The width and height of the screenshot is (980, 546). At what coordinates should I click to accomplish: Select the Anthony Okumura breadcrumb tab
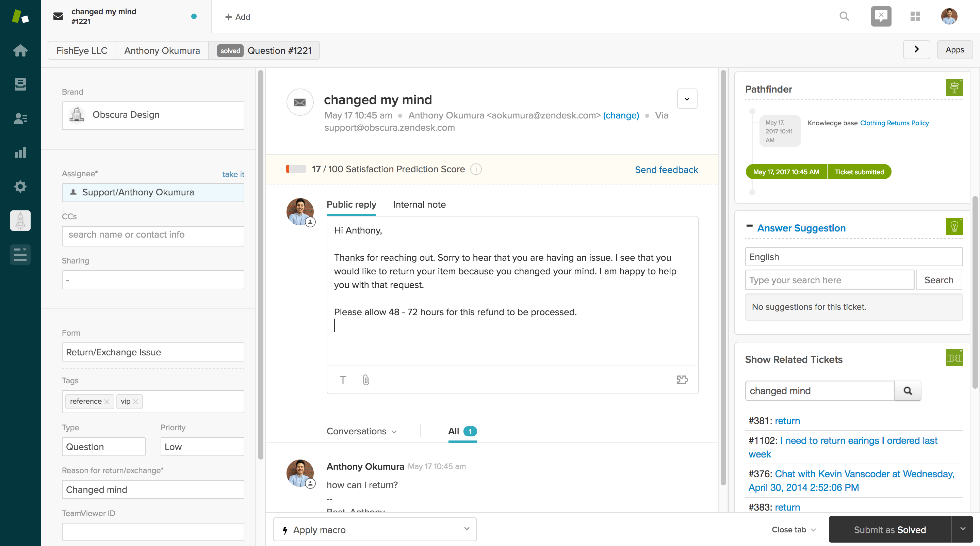(162, 50)
